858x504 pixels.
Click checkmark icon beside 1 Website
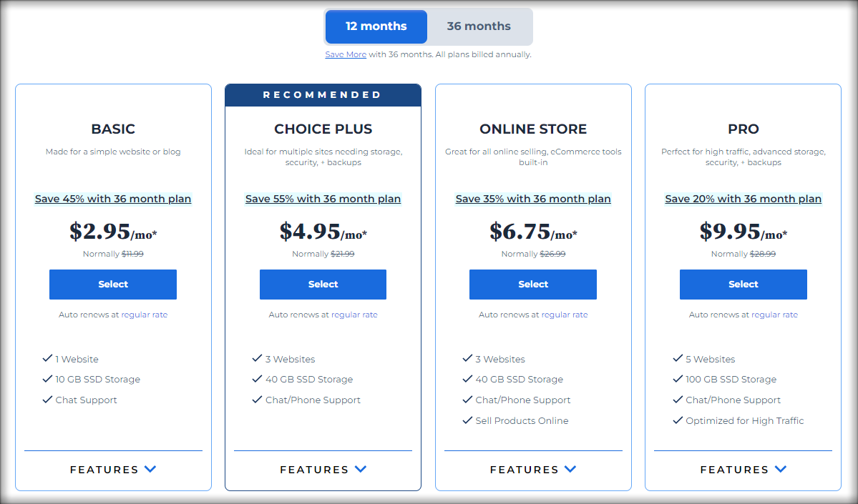[x=47, y=358]
